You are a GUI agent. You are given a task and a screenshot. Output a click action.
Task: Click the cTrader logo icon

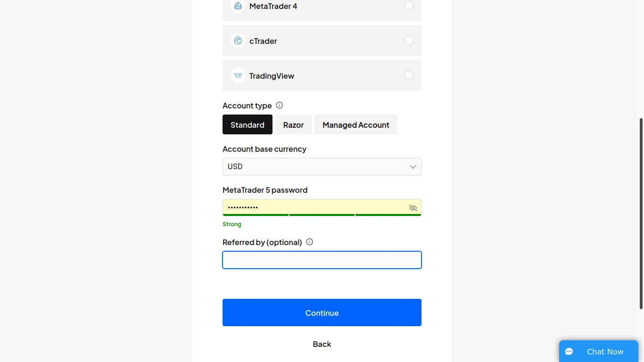[x=238, y=41]
